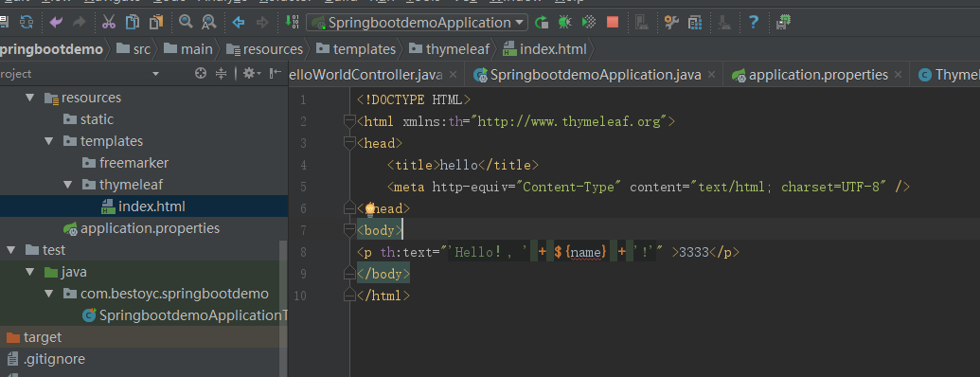Navigate Back using the blue left arrow
The height and width of the screenshot is (377, 980).
(238, 23)
